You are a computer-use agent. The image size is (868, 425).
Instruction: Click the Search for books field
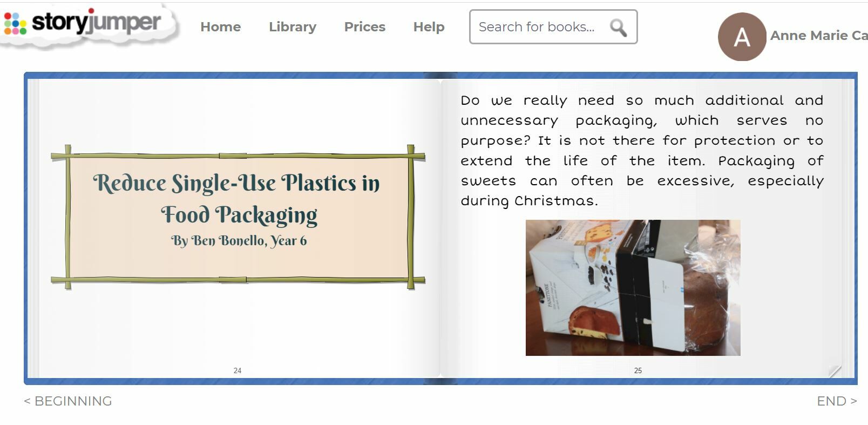click(x=553, y=27)
